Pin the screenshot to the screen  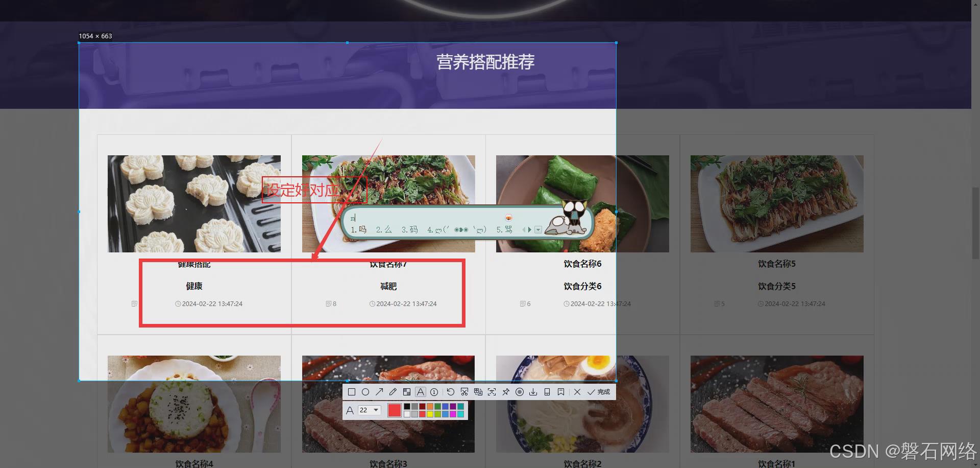coord(506,392)
